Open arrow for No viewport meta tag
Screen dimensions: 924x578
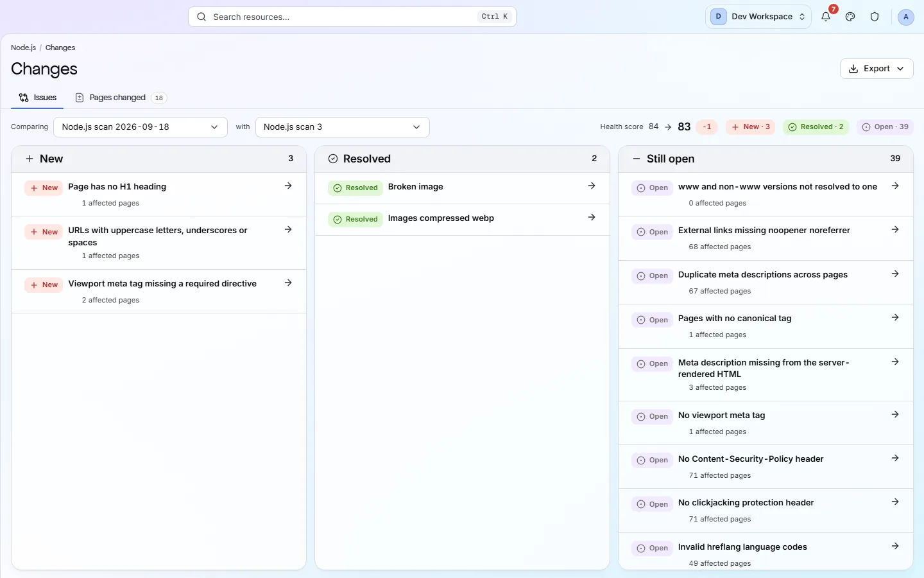point(895,414)
